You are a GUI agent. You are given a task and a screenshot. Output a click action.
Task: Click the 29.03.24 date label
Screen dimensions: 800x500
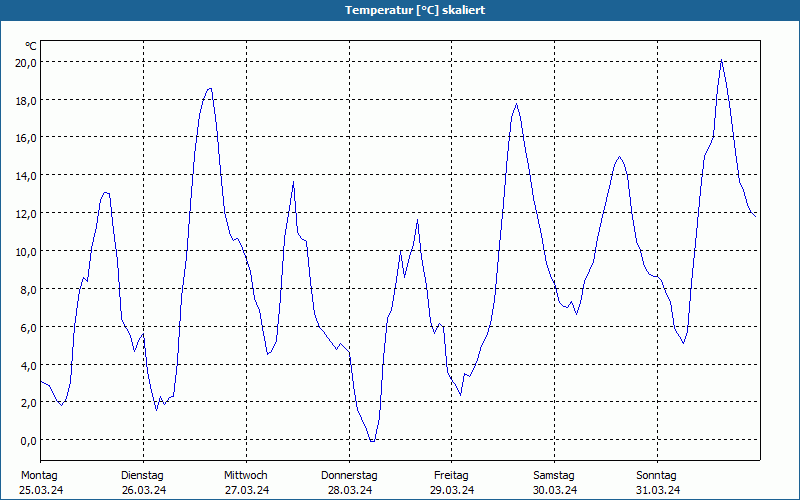pyautogui.click(x=452, y=490)
